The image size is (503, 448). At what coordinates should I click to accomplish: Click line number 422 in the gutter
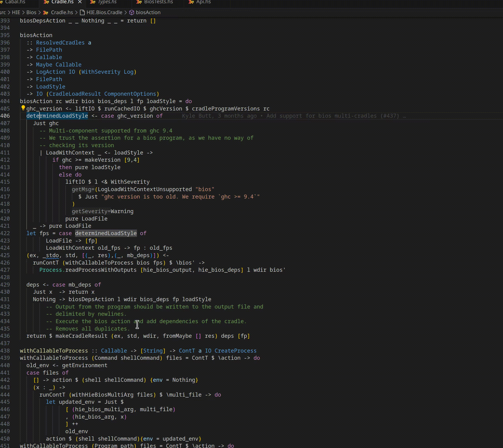5,233
